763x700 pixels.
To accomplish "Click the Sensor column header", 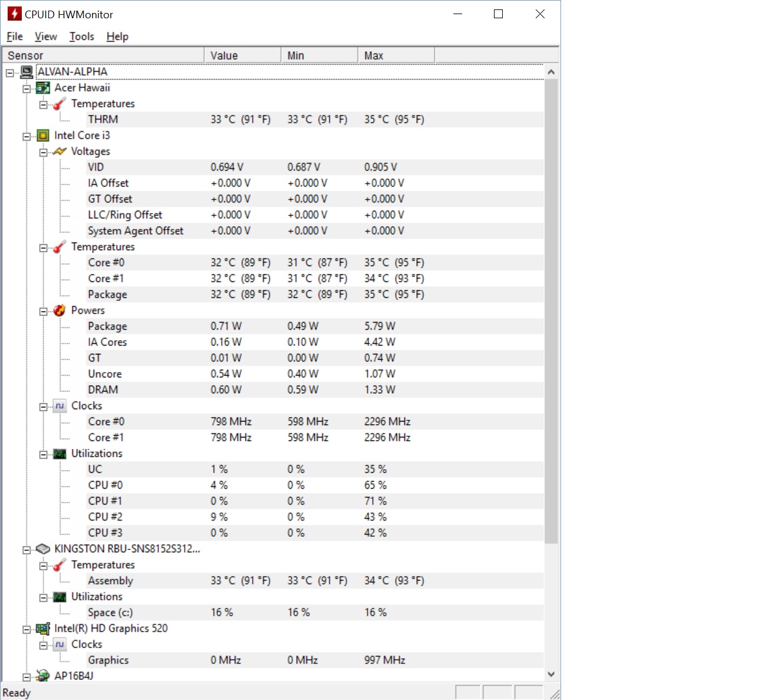I will [103, 55].
